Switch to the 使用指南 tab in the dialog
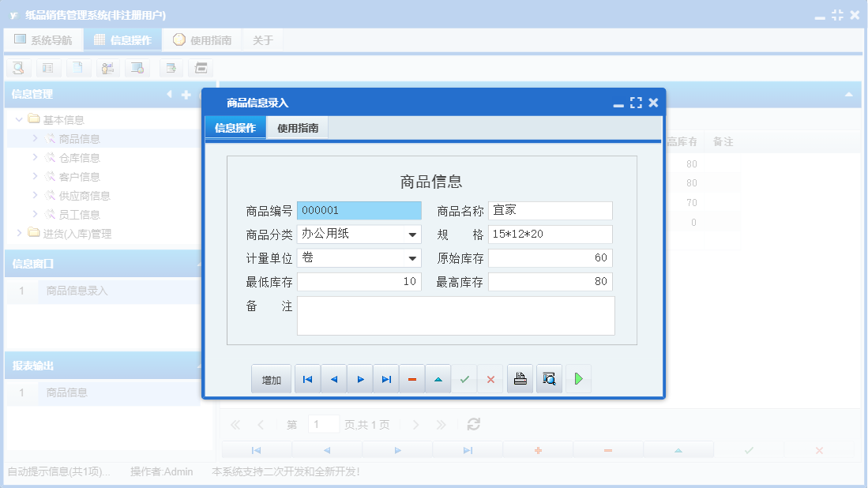 pyautogui.click(x=298, y=126)
